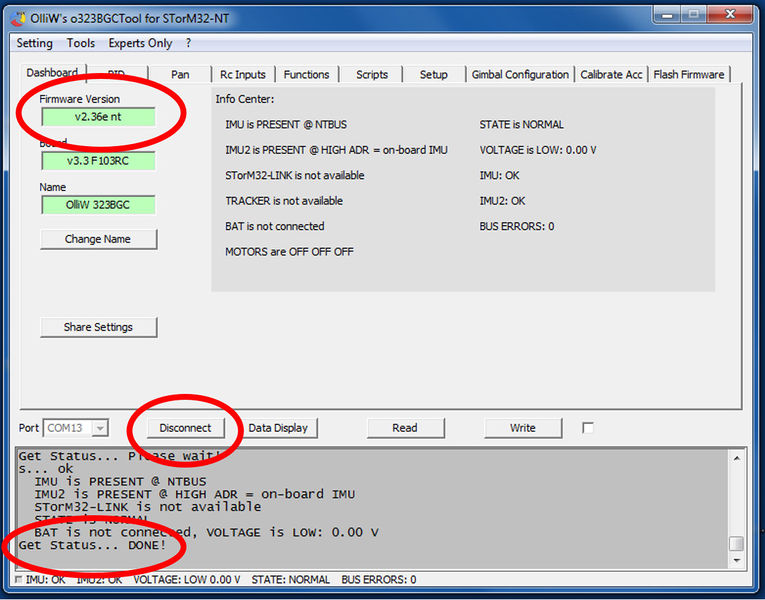The image size is (765, 600).
Task: Open the Tools menu
Action: (x=81, y=43)
